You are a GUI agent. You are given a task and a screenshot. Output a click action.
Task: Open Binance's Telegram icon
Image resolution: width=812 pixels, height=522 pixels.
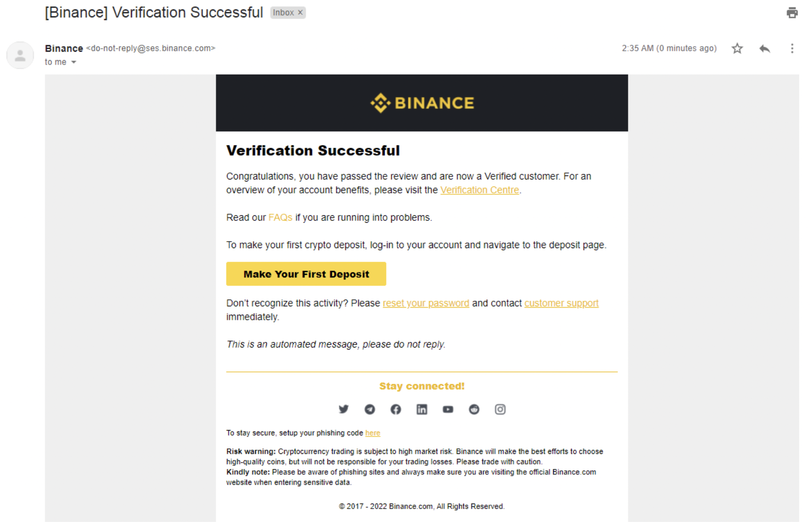pos(370,409)
